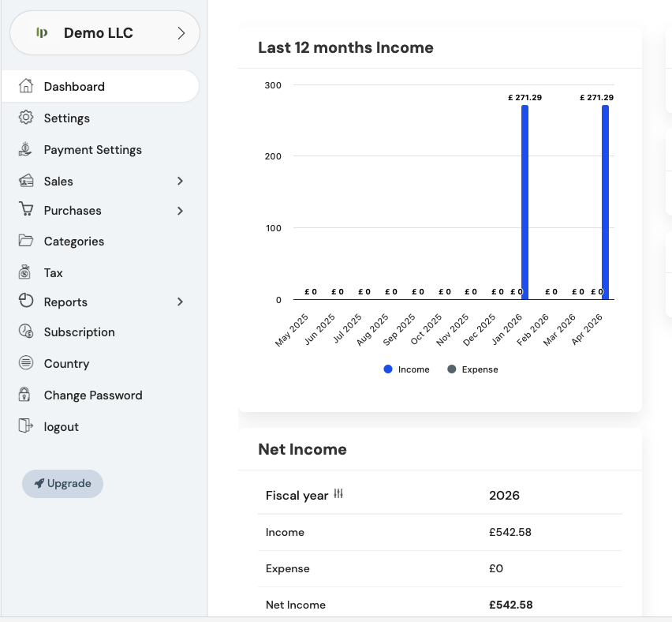Go to the Country menu item

pos(66,364)
